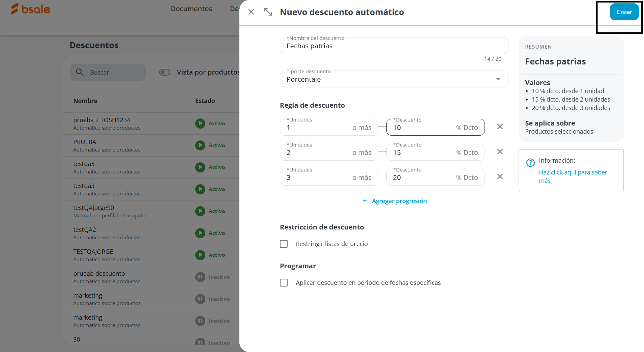Edit Unidades field with value 1
The image size is (644, 352).
329,127
